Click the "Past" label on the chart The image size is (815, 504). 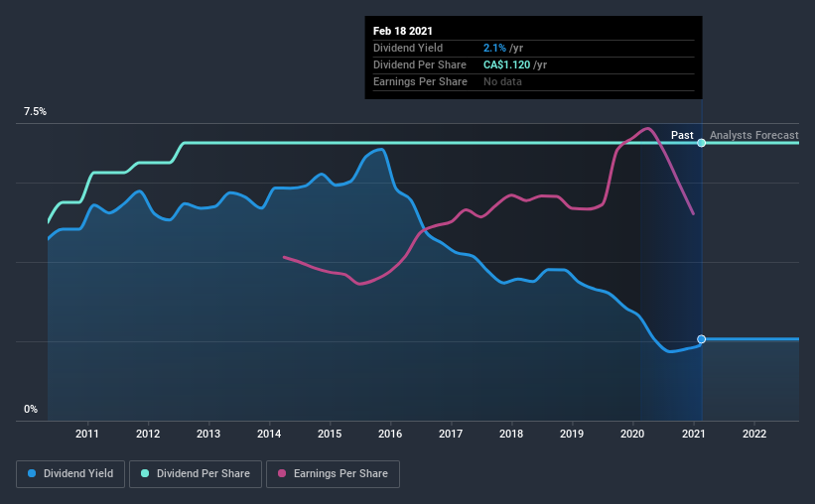[682, 135]
